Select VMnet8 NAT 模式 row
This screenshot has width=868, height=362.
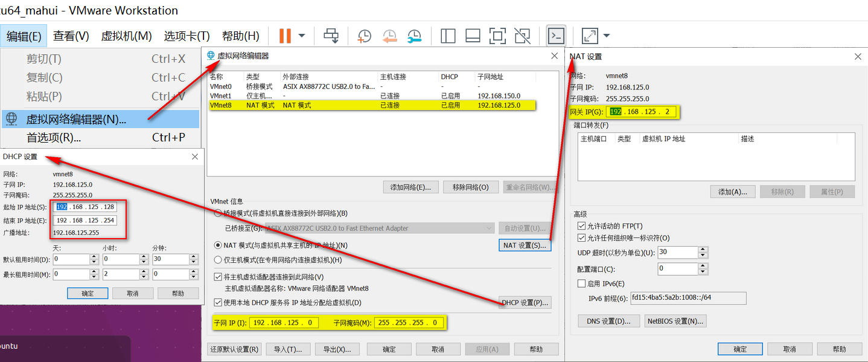[x=371, y=105]
